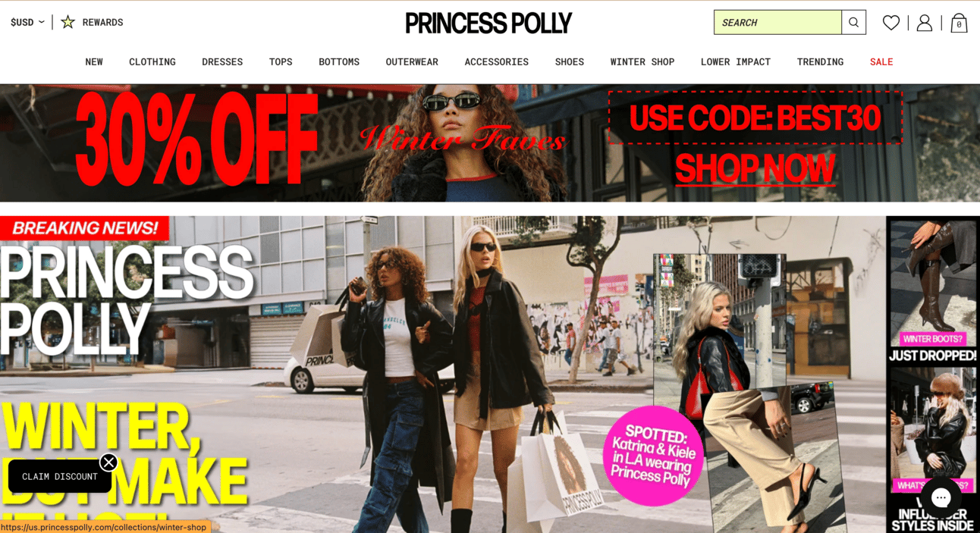Click the Use Code BEST30 box

755,118
